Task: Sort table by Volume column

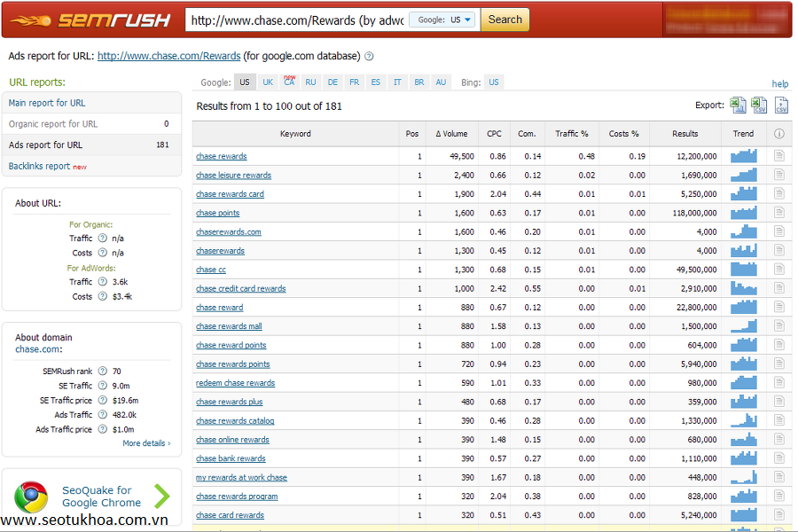Action: (451, 134)
